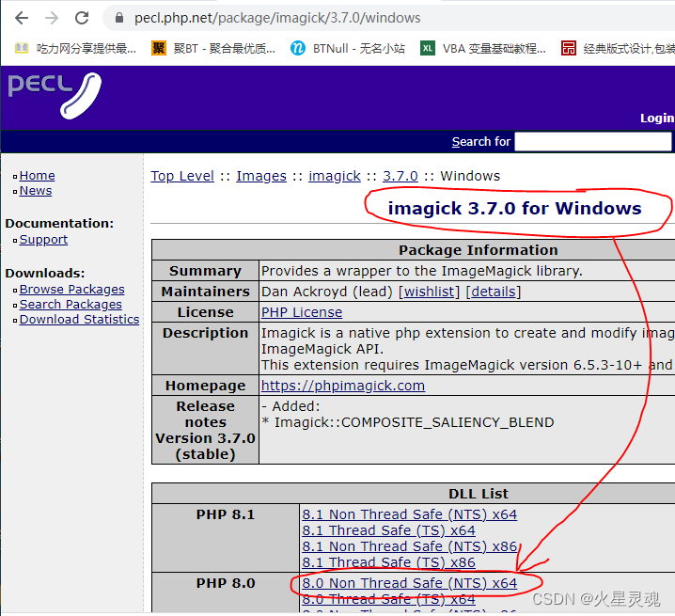The height and width of the screenshot is (616, 675).
Task: Open the Home sidebar link
Action: (x=37, y=176)
